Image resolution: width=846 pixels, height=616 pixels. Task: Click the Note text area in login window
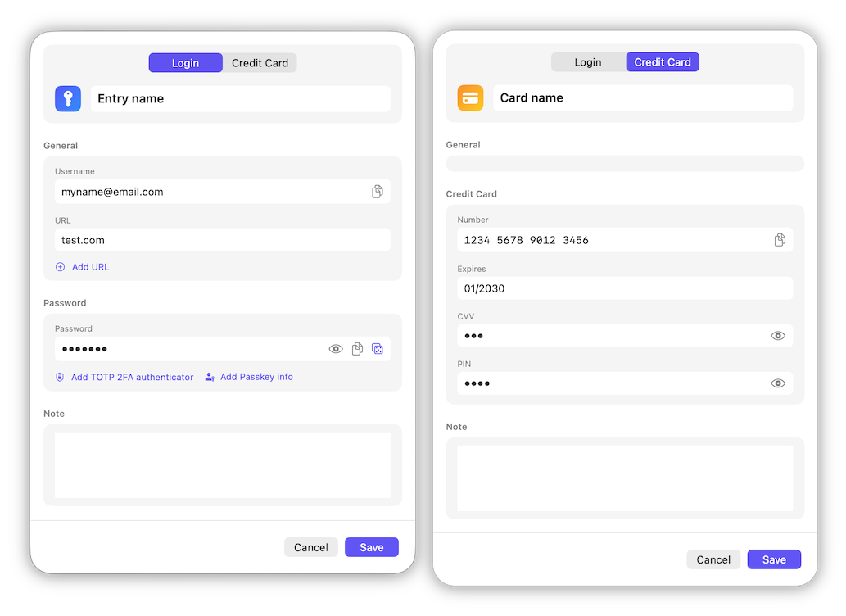tap(223, 465)
